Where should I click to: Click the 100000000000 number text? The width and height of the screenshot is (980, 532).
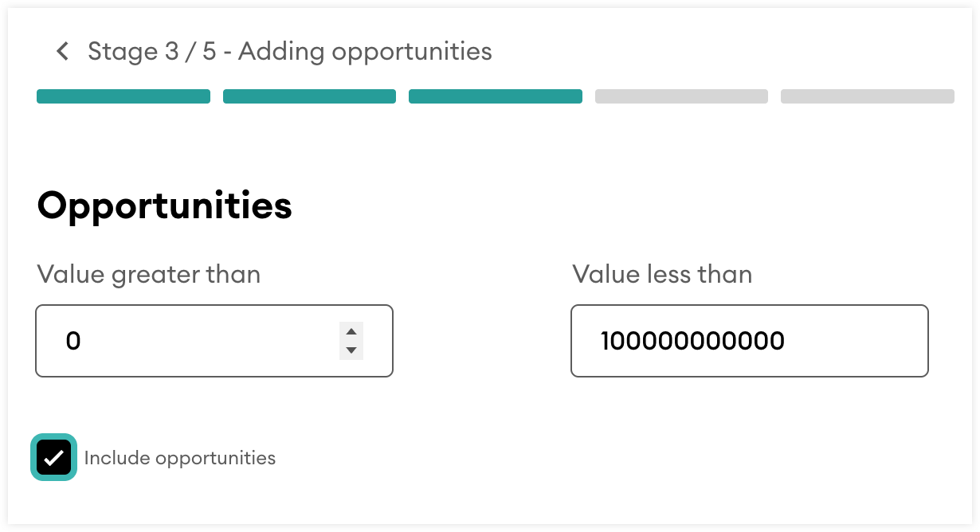(x=692, y=342)
